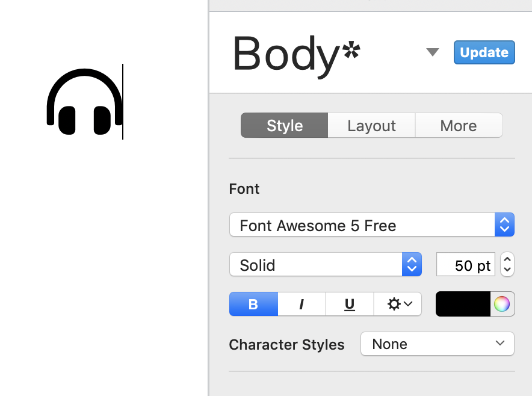The image size is (532, 396).
Task: Click the Update button for Body style
Action: tap(484, 52)
